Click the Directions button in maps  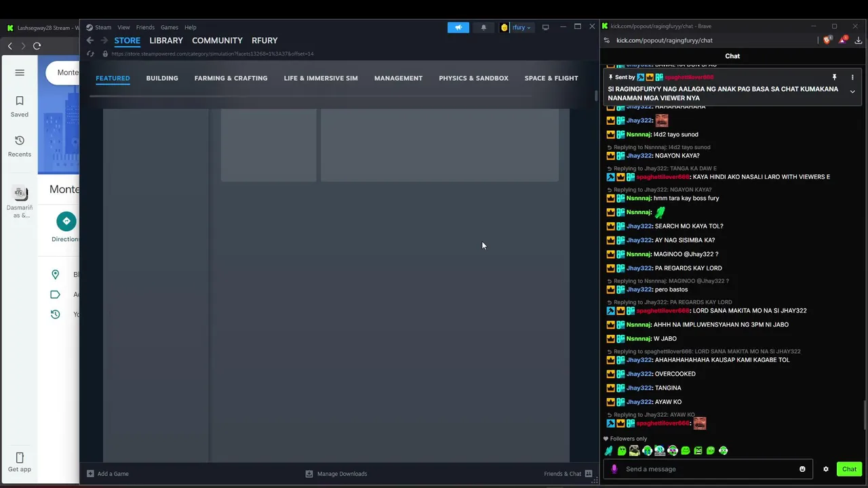[66, 227]
